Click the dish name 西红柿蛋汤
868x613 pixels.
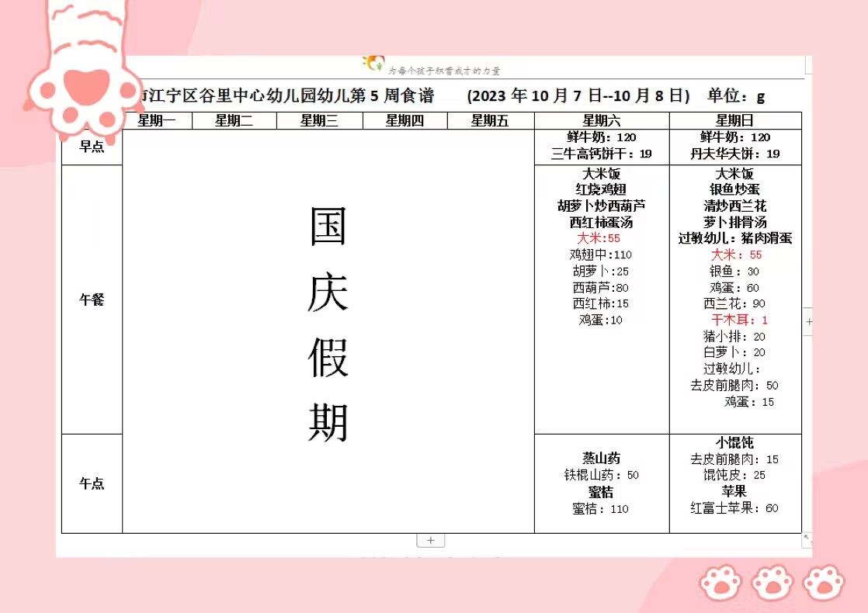602,223
